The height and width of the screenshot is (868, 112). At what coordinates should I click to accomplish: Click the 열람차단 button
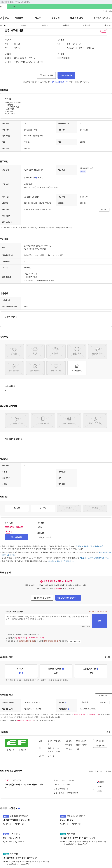point(23,750)
